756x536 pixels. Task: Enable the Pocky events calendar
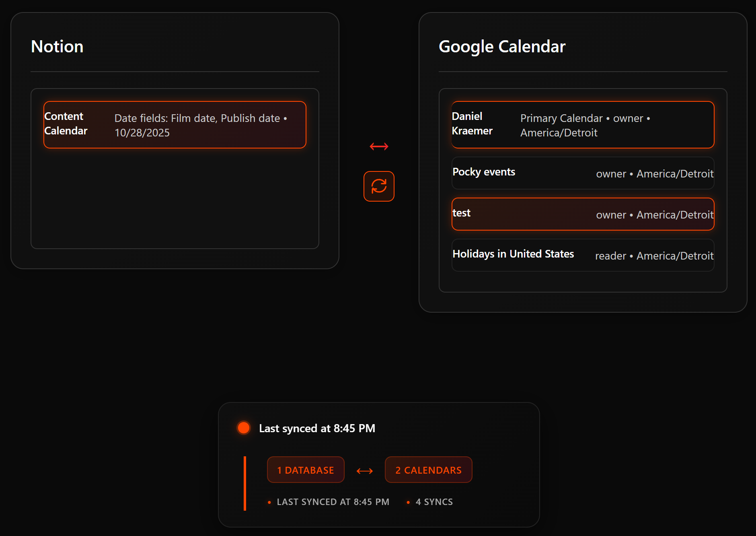click(583, 173)
